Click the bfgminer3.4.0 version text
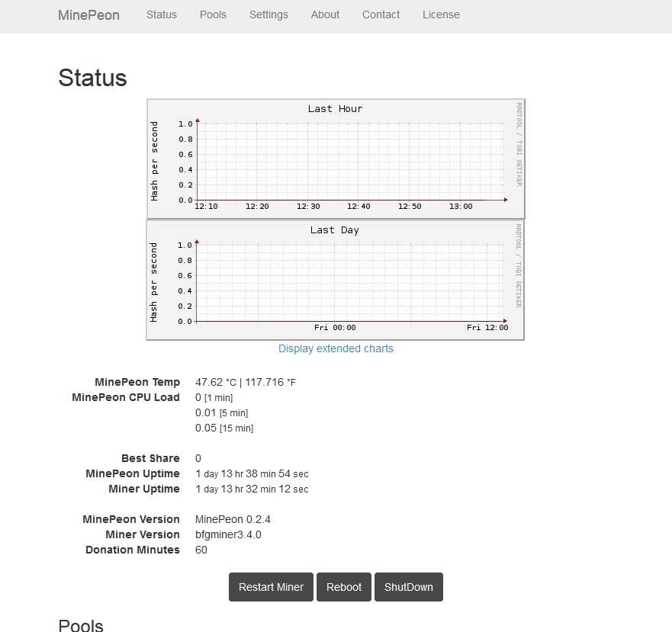 point(228,534)
